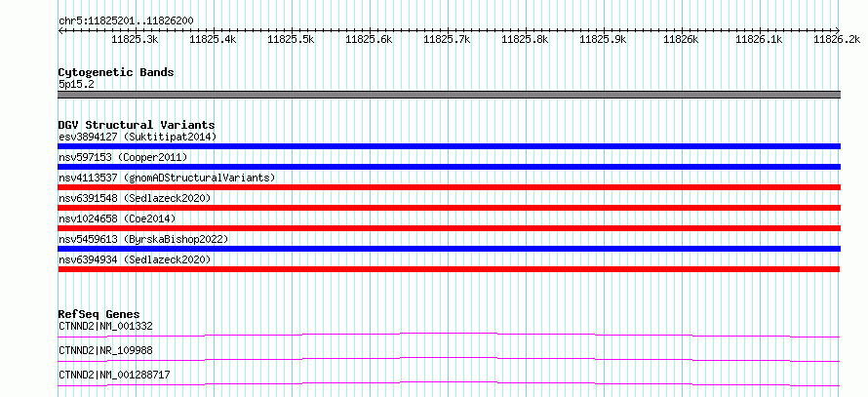Click the 11825.9k ruler tick label
The height and width of the screenshot is (397, 868).
(x=604, y=39)
